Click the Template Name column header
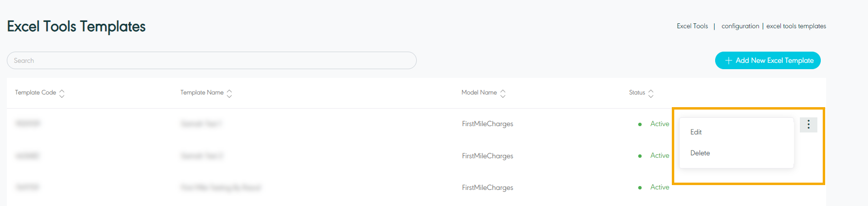This screenshot has width=868, height=206. (x=202, y=93)
